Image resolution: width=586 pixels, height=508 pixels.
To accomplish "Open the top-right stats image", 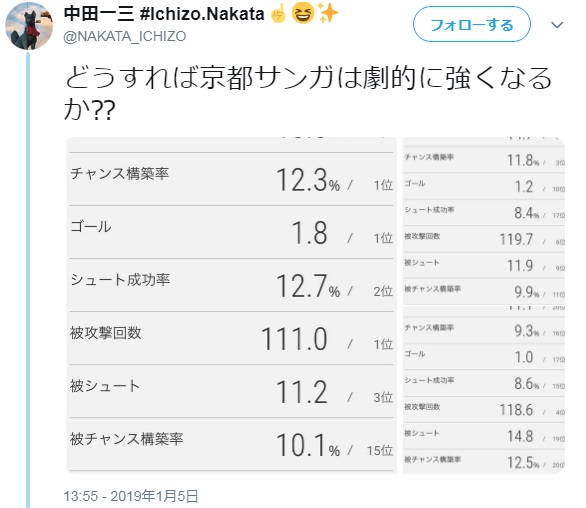I will click(484, 221).
